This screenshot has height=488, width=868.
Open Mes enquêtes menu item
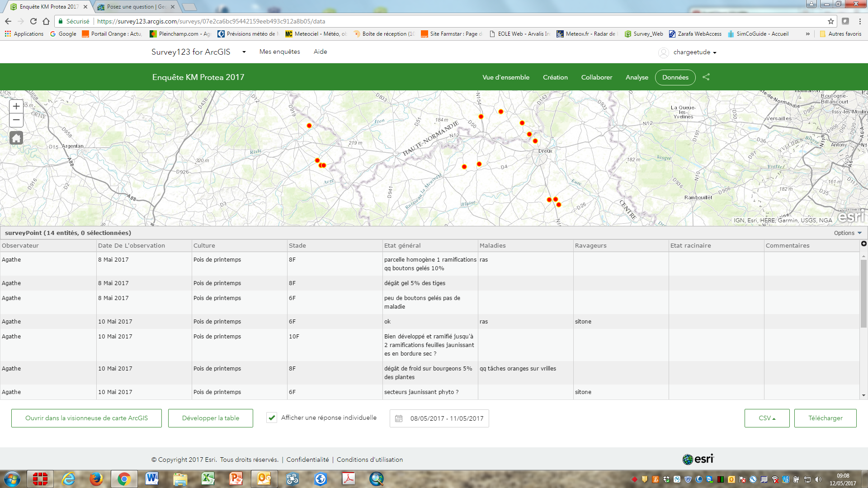tap(280, 52)
